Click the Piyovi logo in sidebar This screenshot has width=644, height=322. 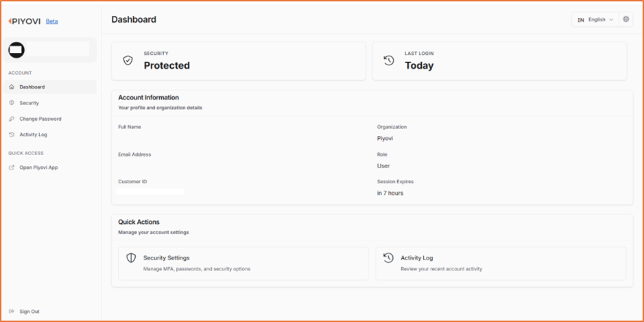24,21
